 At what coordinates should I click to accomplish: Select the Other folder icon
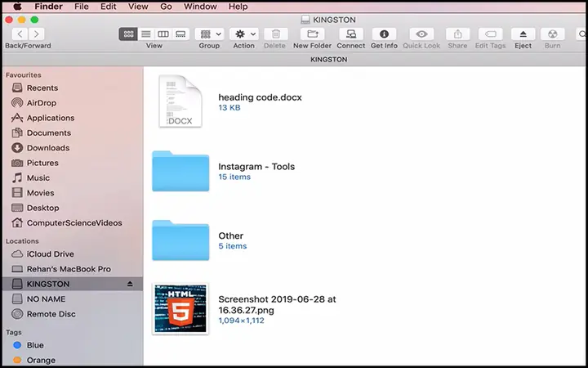180,240
